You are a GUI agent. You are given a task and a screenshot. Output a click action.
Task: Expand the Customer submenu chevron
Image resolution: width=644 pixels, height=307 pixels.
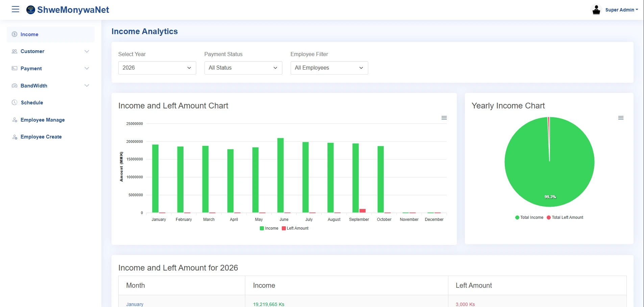(x=87, y=51)
